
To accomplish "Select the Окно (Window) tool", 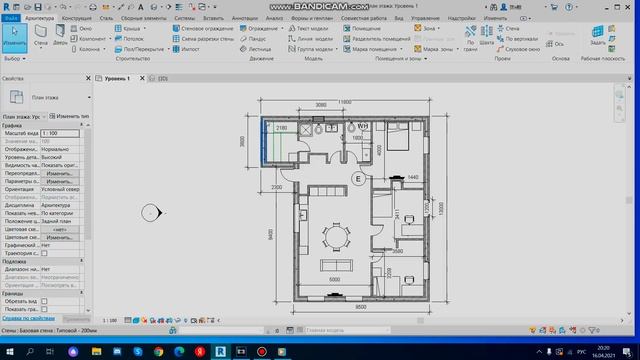I will tap(81, 29).
